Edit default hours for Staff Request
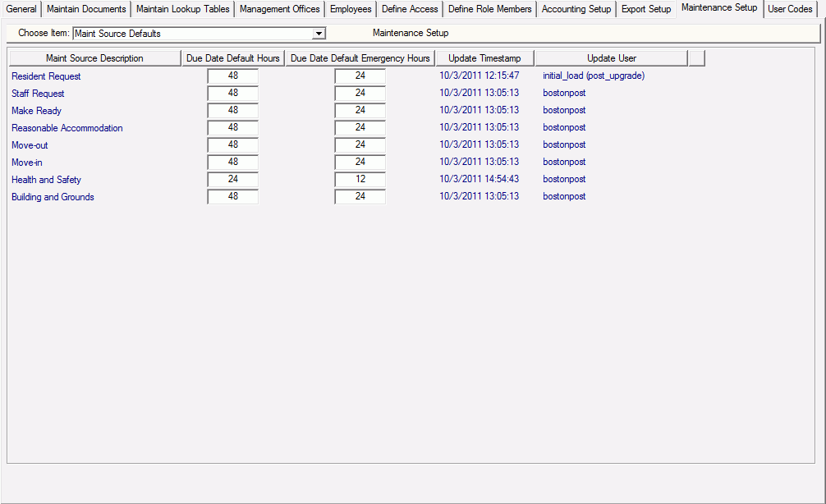This screenshot has height=504, width=826. [233, 94]
